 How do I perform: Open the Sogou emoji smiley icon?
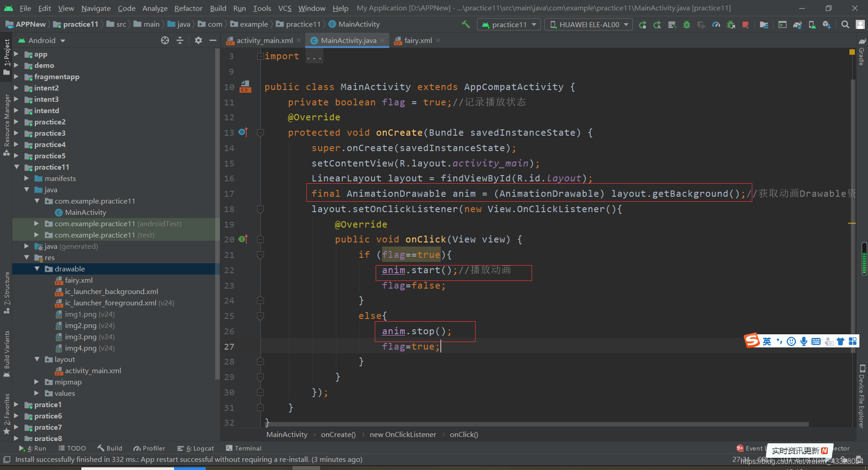pyautogui.click(x=791, y=341)
